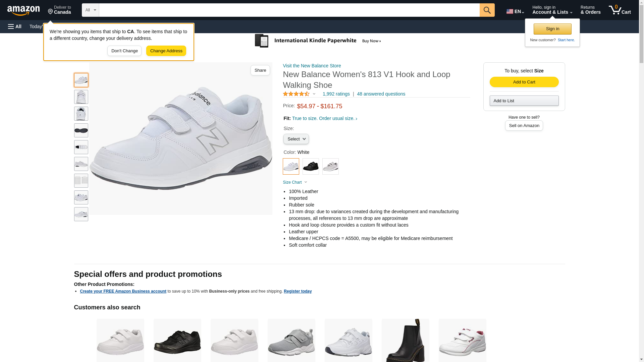
Task: Click the International Kindle Paperwhite banner
Action: [318, 41]
